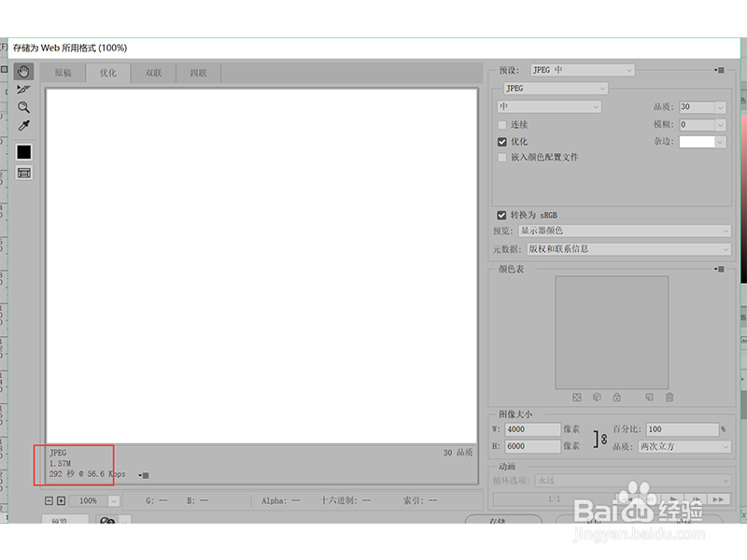This screenshot has width=747, height=560.
Task: Switch to the 优化 tab
Action: [x=108, y=73]
